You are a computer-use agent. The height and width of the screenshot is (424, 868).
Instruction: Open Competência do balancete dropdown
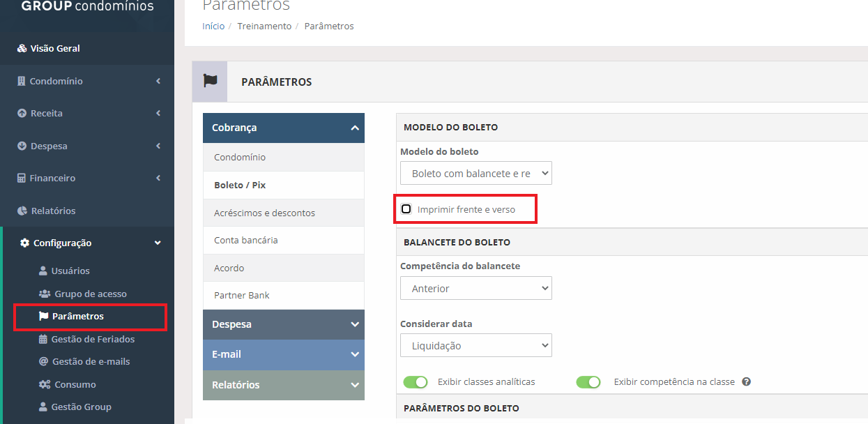point(476,288)
